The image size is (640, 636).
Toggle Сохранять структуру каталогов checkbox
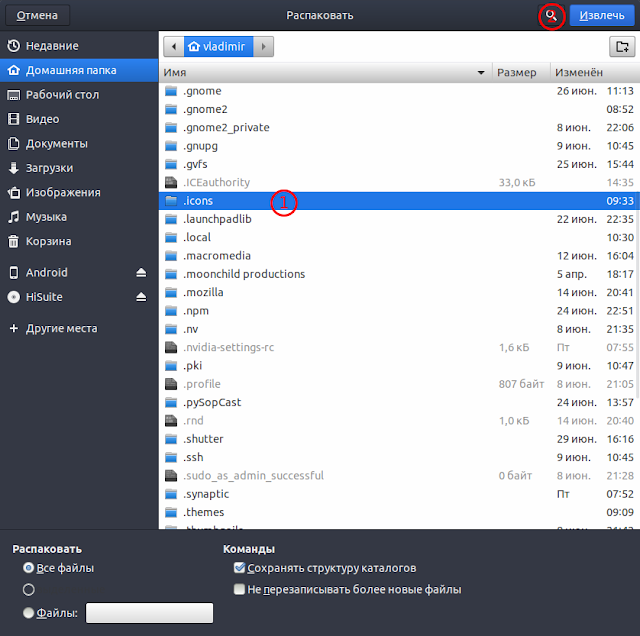point(239,568)
